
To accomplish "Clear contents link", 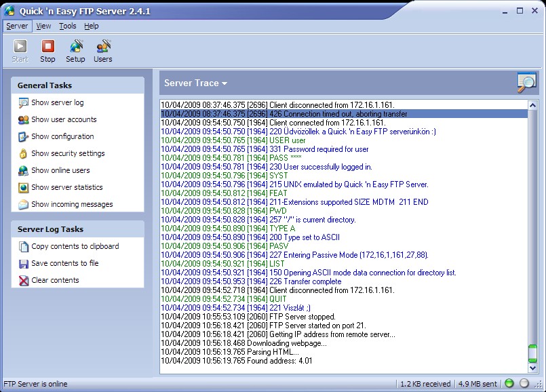I will [55, 280].
